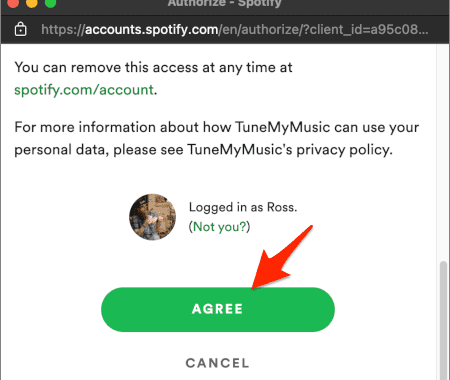Viewport: 450px width, 380px height.
Task: Click the scrollbar track above the thumb
Action: pos(443,153)
